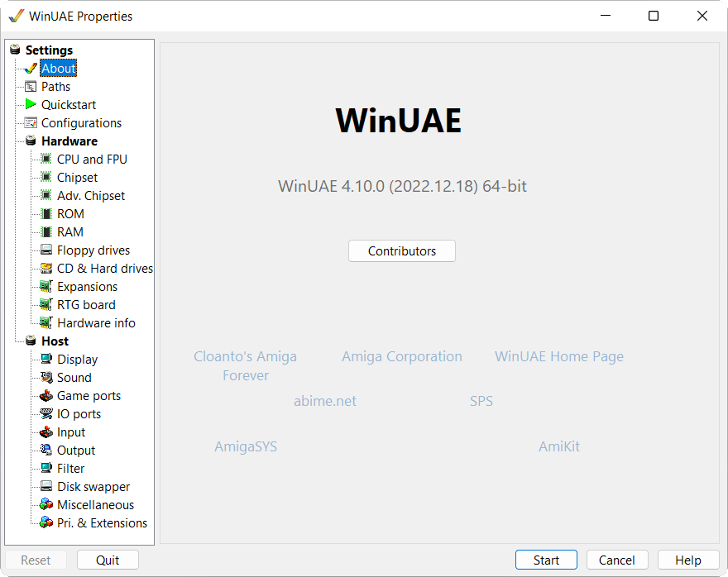Open CD & Hard drives settings
Viewport: 728px width, 577px height.
105,269
